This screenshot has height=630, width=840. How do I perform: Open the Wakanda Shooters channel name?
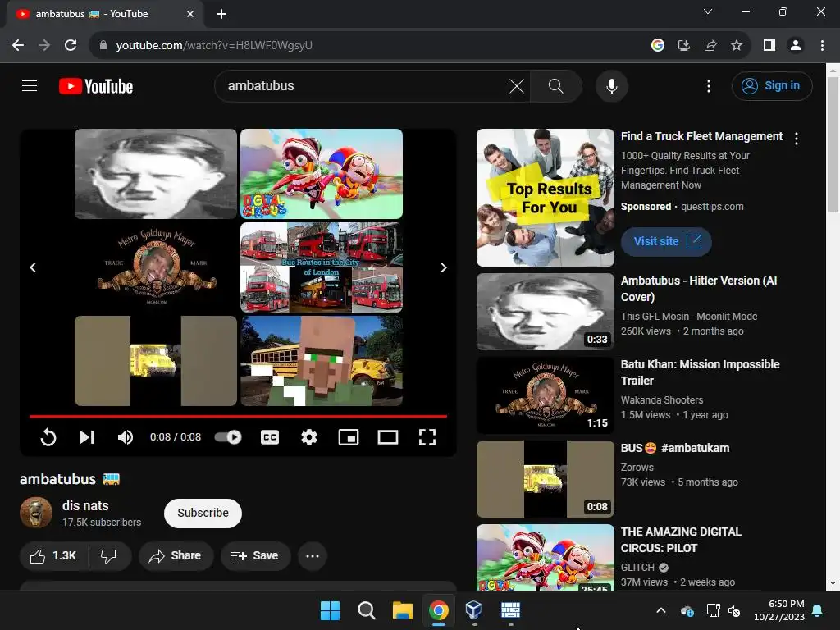point(662,400)
